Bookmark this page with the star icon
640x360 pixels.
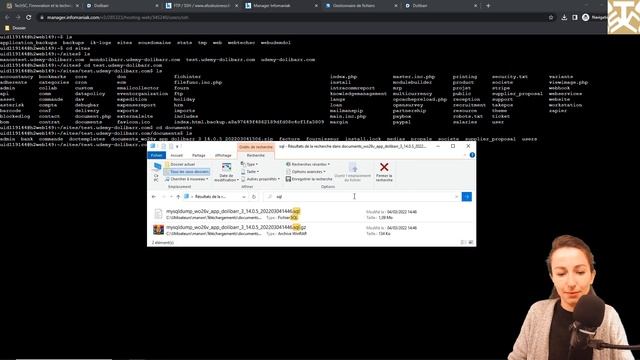coord(551,18)
